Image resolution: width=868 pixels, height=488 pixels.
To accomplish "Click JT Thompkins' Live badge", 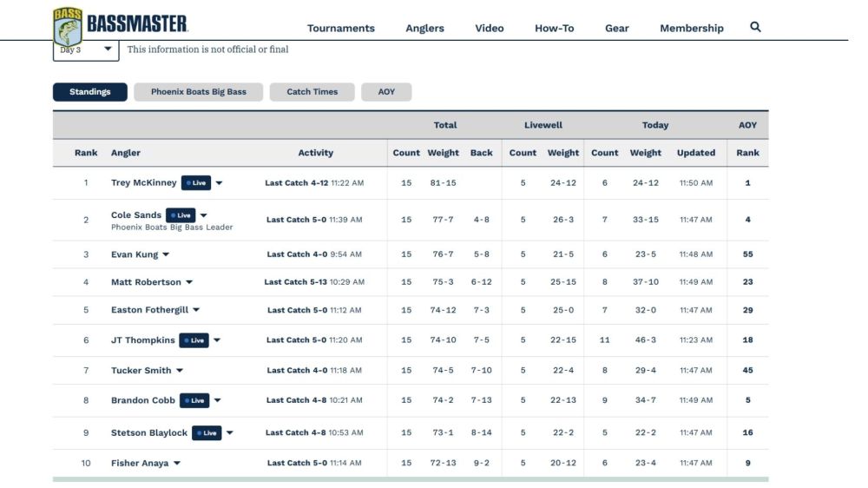I will point(194,340).
